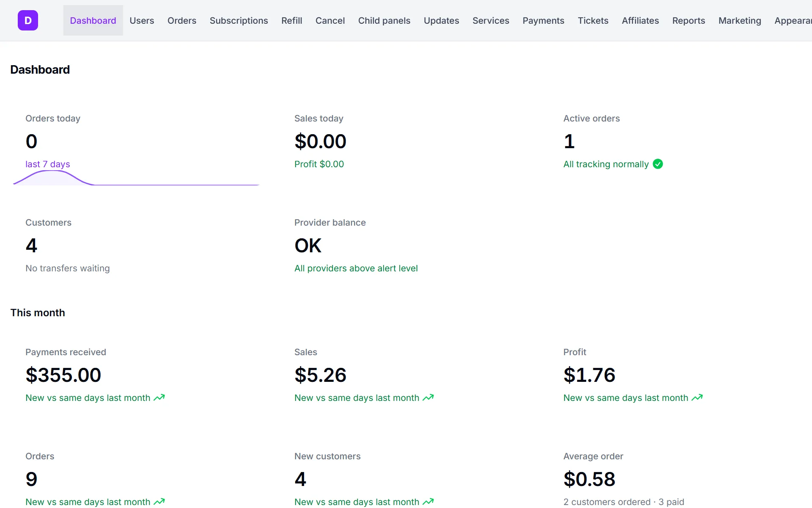The width and height of the screenshot is (812, 508).
Task: Click the trend arrow under New customers
Action: (x=428, y=502)
